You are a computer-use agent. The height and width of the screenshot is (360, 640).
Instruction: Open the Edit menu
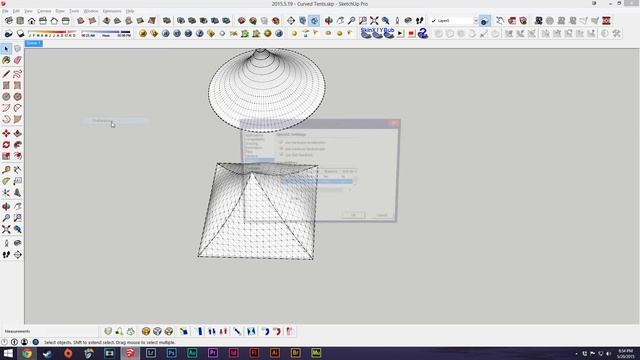16,11
